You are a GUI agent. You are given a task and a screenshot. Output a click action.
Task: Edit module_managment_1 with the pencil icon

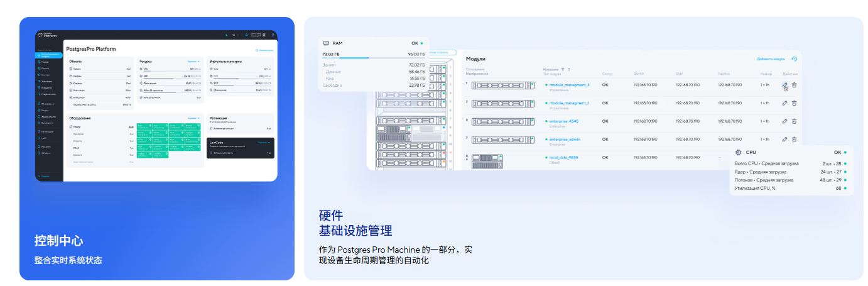[784, 103]
